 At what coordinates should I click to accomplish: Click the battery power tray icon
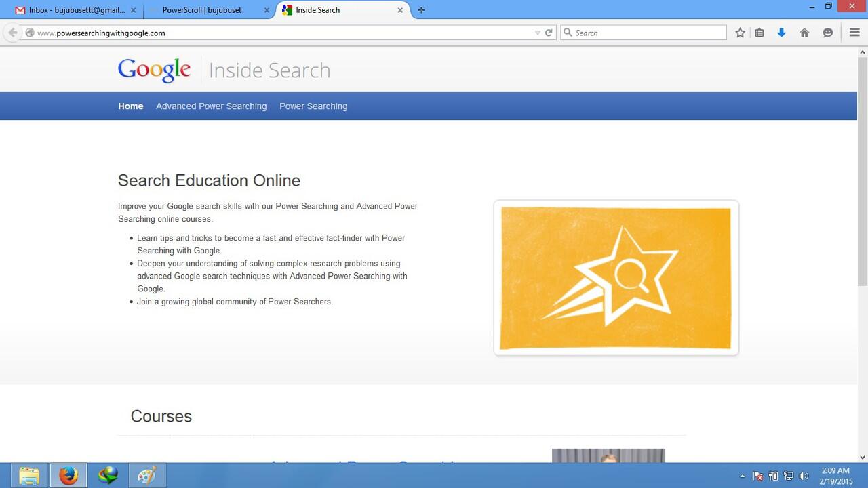pos(773,476)
